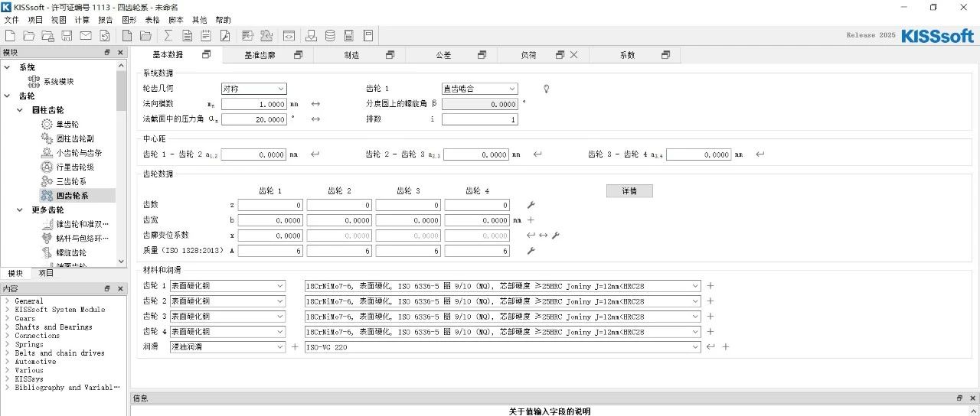
Task: Open 系统模块 in the module tree
Action: (x=58, y=81)
